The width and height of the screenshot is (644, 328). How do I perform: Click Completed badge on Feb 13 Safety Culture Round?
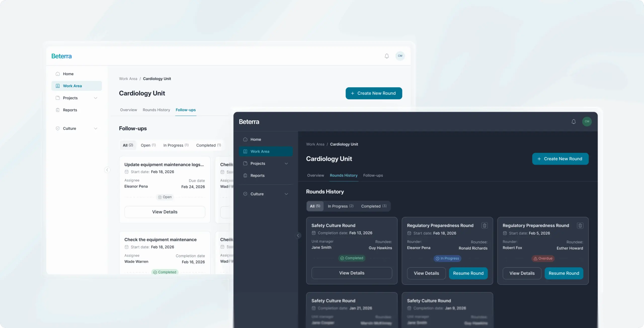point(352,258)
